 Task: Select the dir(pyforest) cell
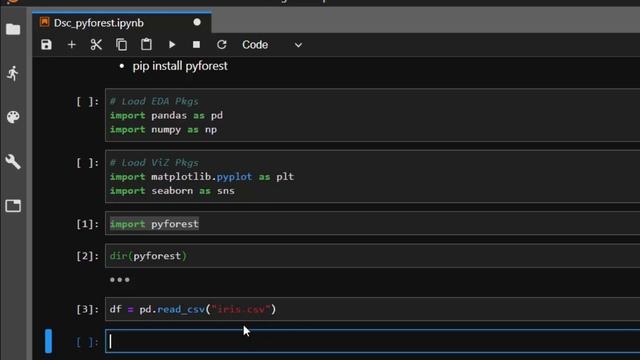(x=372, y=256)
